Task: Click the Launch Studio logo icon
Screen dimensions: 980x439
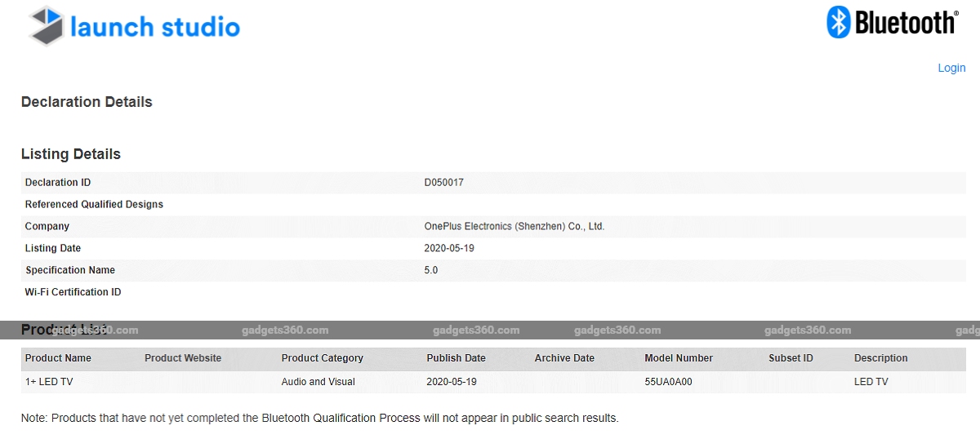Action: (x=47, y=26)
